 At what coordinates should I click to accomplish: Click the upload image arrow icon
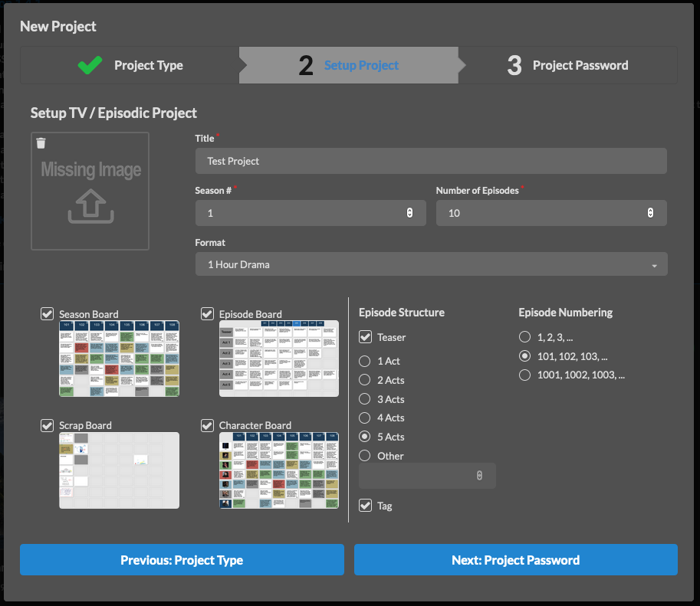[x=90, y=207]
